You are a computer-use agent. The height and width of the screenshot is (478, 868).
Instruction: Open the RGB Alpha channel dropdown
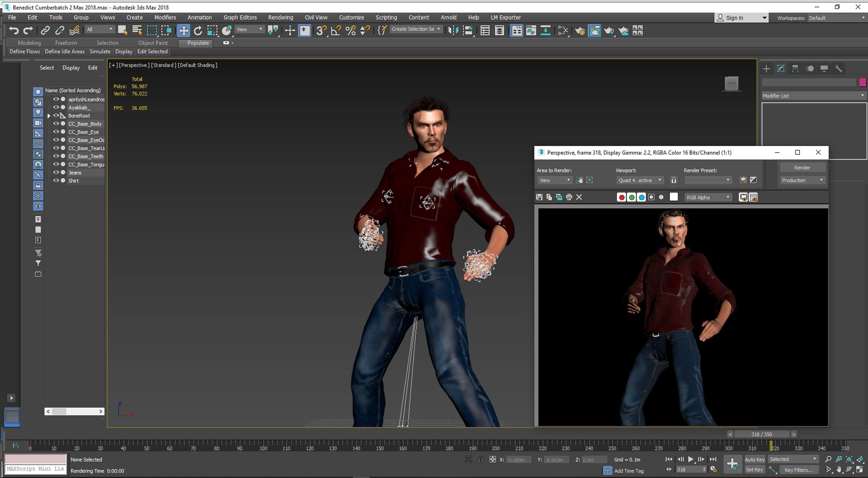click(708, 197)
